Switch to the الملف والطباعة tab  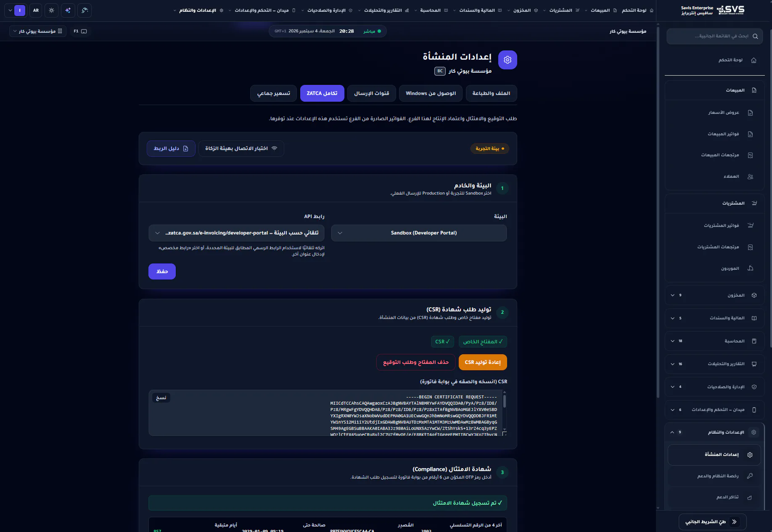pyautogui.click(x=492, y=93)
